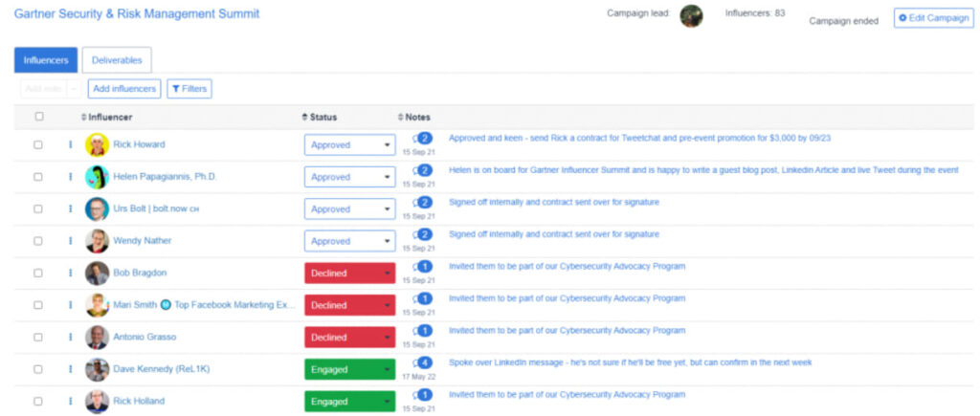The height and width of the screenshot is (416, 980).
Task: Select Bob Bragdon's row checkbox
Action: coord(38,273)
